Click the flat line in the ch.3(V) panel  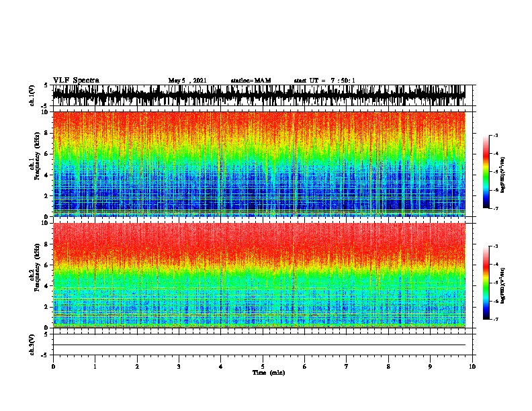pos(259,345)
